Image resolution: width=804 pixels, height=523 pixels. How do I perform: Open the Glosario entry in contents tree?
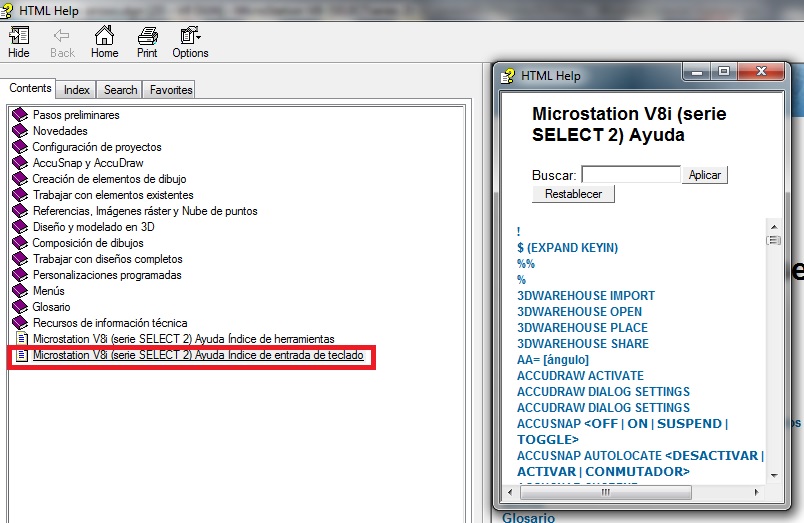coord(51,307)
